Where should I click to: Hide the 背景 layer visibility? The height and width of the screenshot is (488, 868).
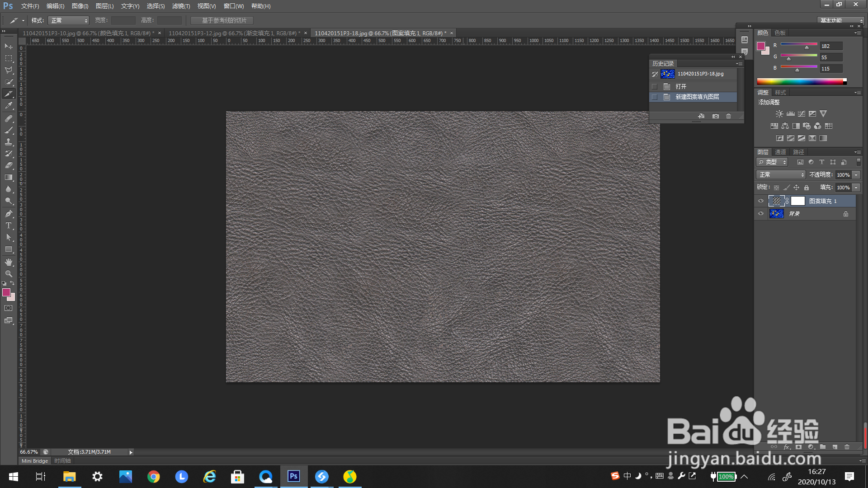point(761,214)
